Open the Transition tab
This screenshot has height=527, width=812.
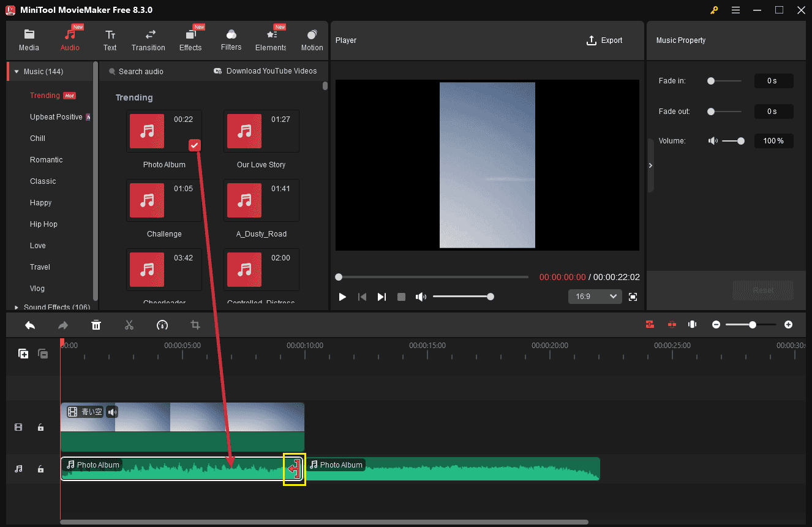(148, 40)
